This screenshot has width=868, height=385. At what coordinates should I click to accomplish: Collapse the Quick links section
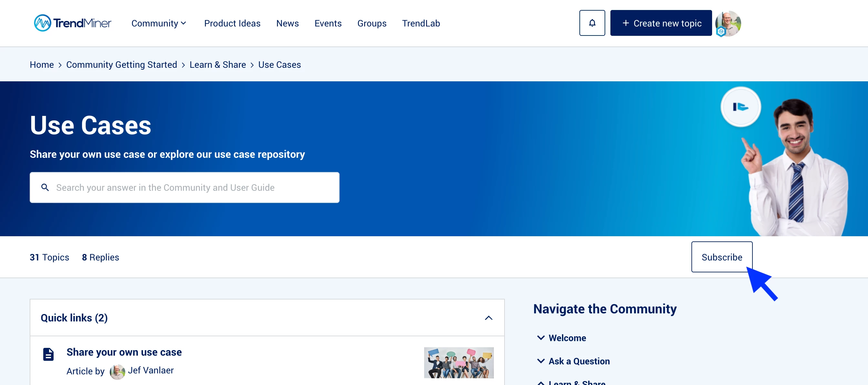[488, 318]
